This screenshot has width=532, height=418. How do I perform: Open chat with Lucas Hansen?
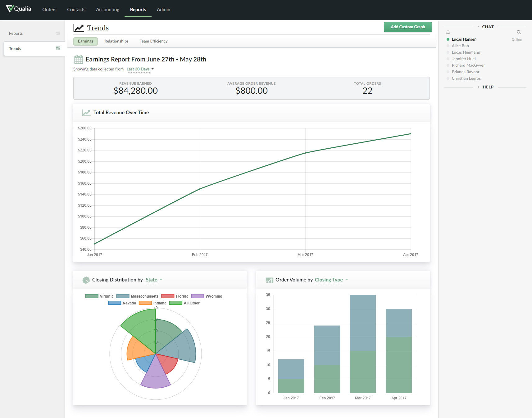[x=464, y=39]
